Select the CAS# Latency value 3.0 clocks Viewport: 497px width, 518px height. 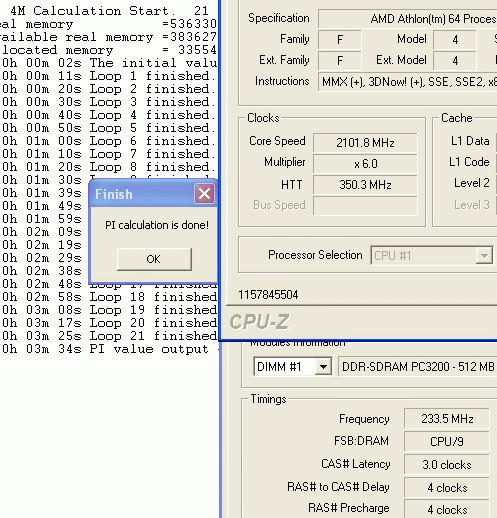[447, 465]
